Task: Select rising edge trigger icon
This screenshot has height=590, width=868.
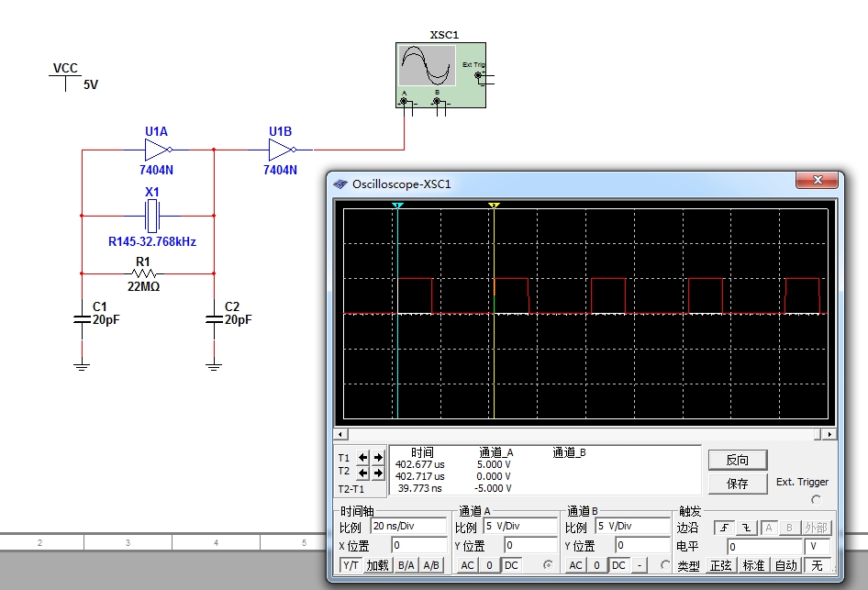Action: pyautogui.click(x=725, y=528)
